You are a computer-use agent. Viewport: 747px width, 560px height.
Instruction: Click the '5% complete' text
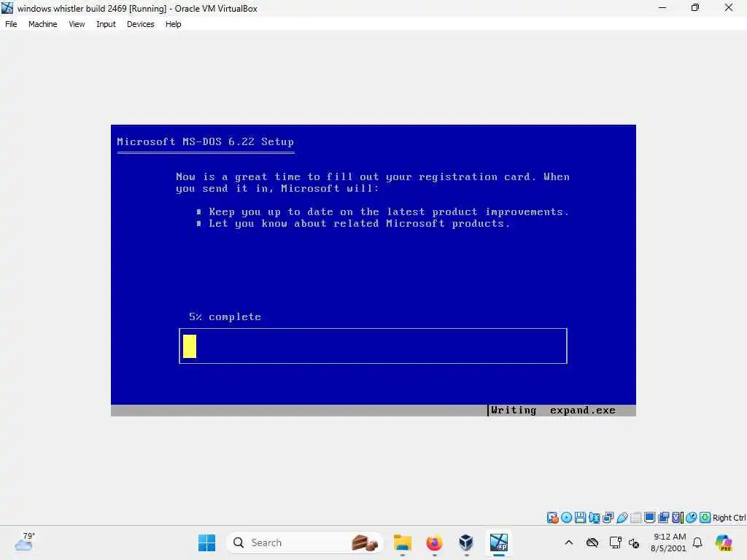[225, 316]
